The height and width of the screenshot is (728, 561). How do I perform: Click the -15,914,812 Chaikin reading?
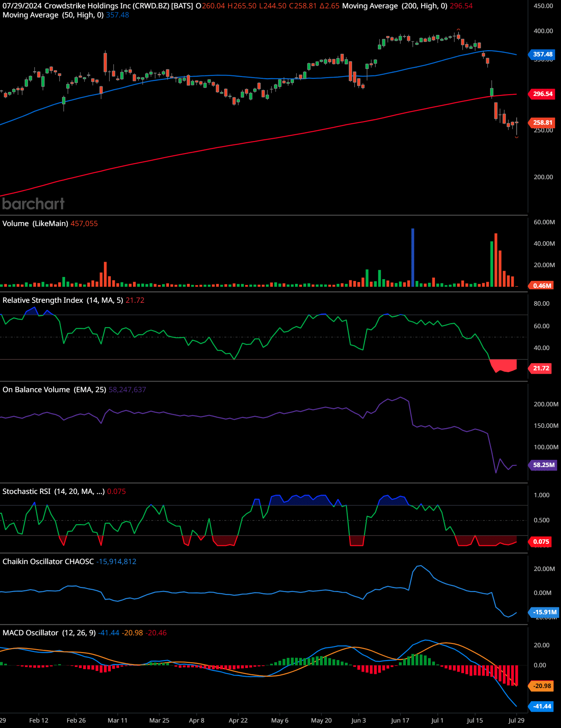click(x=116, y=562)
